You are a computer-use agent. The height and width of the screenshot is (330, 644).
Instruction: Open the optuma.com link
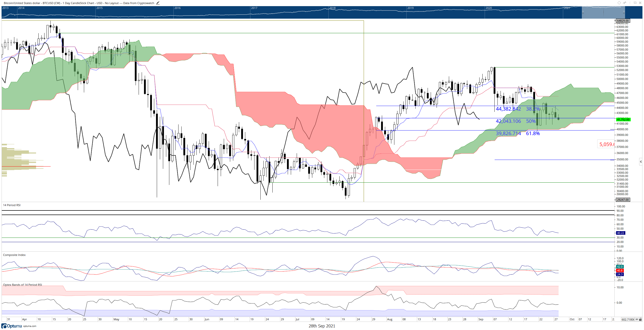coord(30,326)
